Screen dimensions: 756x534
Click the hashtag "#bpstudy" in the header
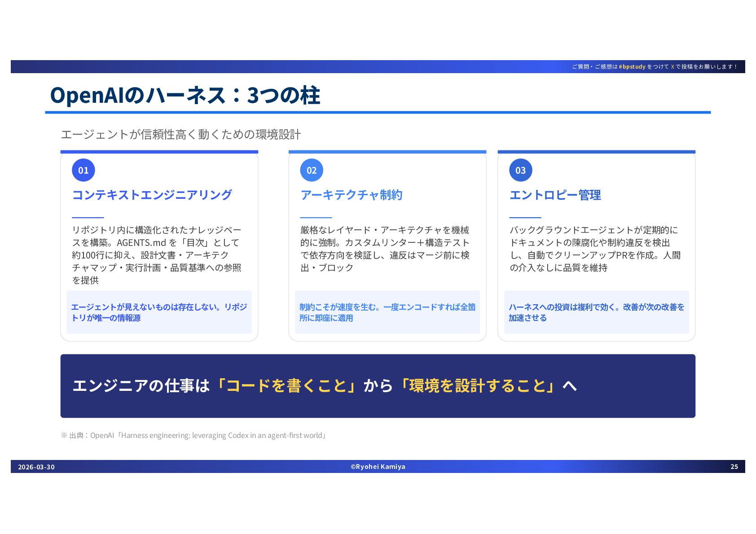pyautogui.click(x=632, y=67)
